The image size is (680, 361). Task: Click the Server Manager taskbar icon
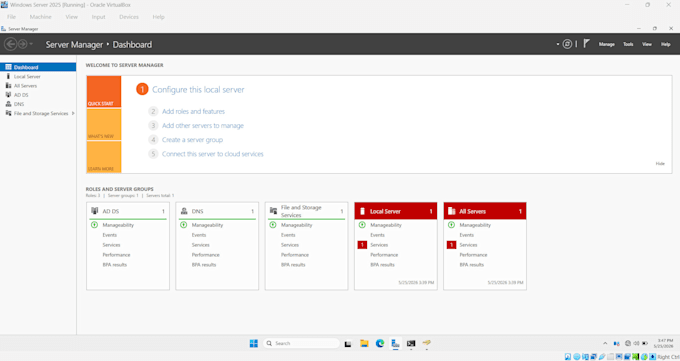pos(396,343)
